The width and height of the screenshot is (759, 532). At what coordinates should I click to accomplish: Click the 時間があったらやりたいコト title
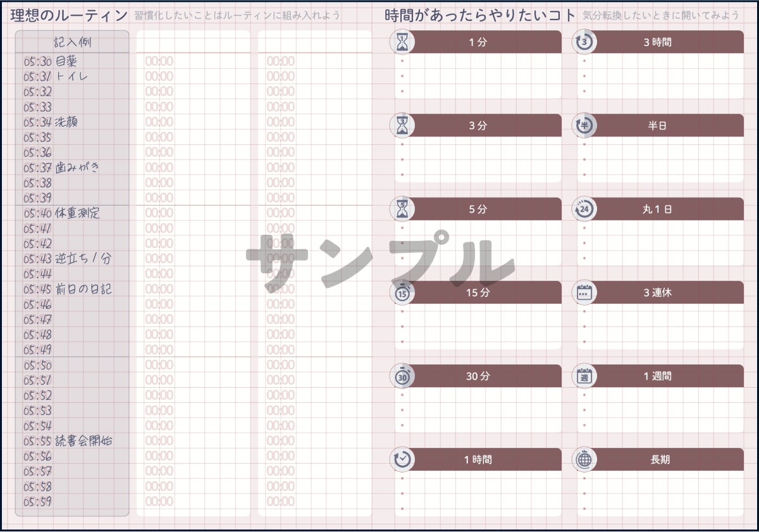[x=481, y=15]
